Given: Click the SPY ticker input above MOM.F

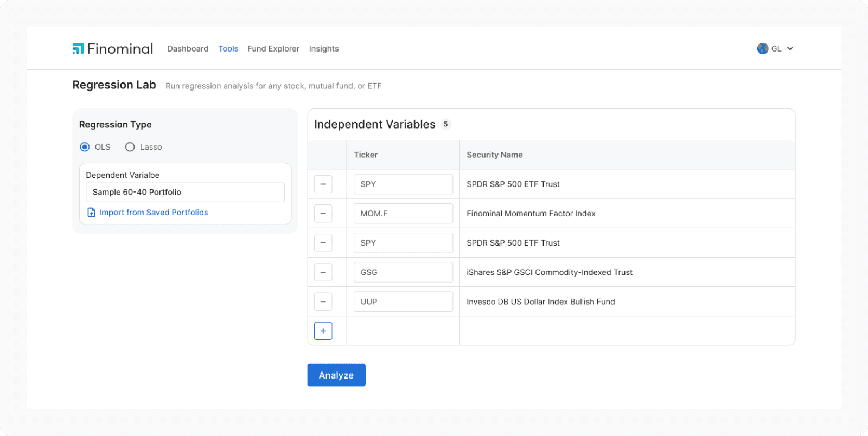Looking at the screenshot, I should [403, 184].
